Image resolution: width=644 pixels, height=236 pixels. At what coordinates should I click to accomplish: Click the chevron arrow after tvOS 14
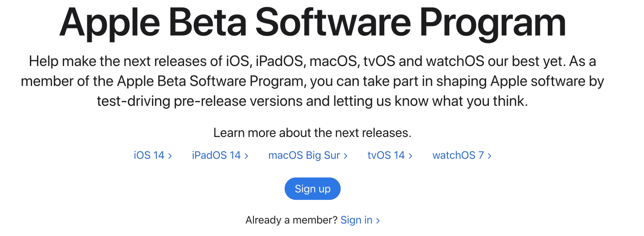[x=410, y=156]
